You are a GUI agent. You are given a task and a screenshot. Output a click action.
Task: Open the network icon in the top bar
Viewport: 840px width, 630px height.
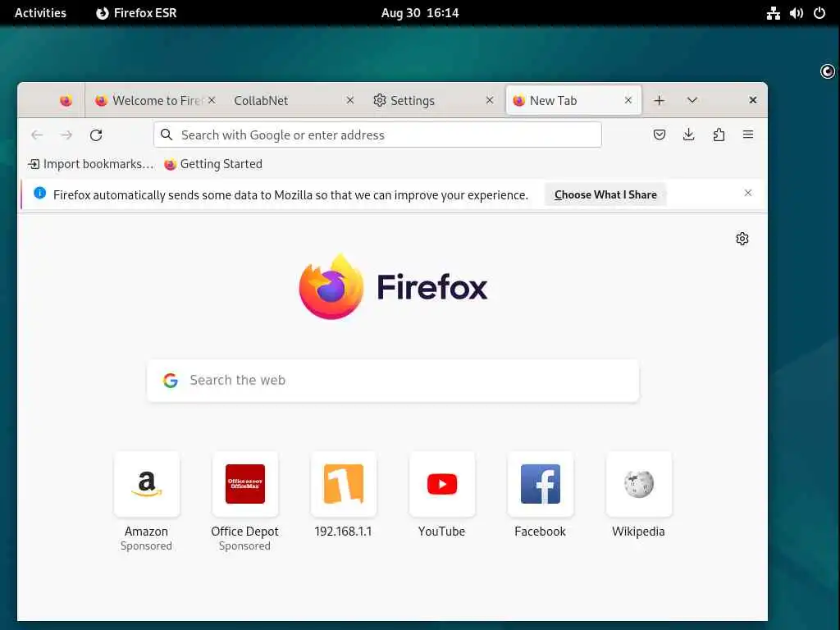click(x=773, y=13)
